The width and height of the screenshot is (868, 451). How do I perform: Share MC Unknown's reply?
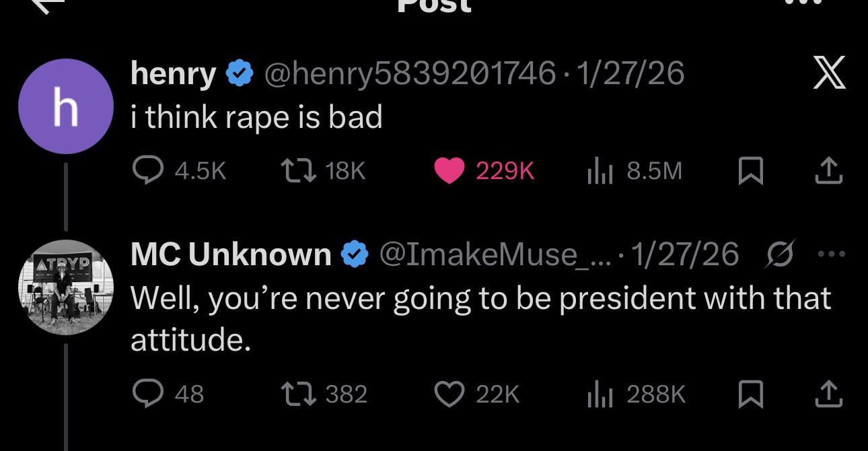point(828,394)
